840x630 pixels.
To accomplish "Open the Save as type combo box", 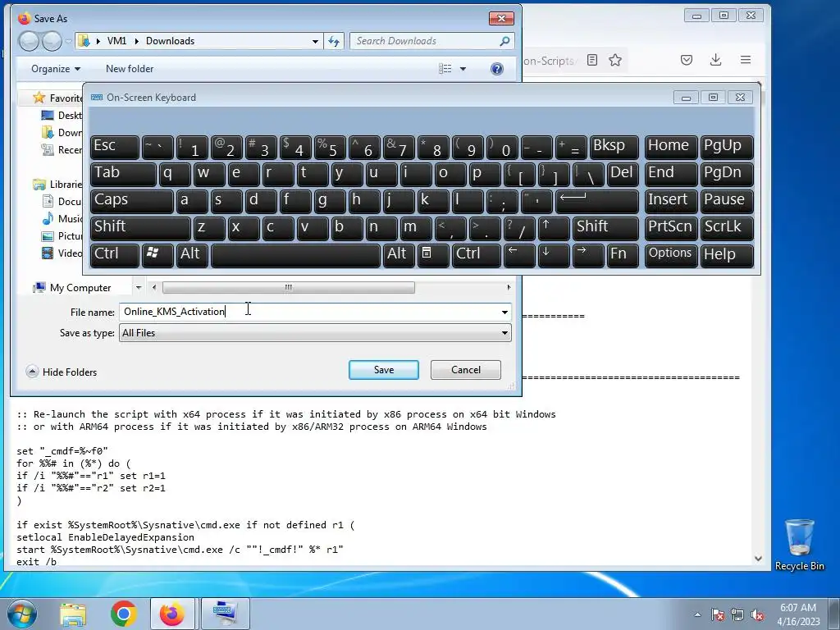I will (315, 333).
